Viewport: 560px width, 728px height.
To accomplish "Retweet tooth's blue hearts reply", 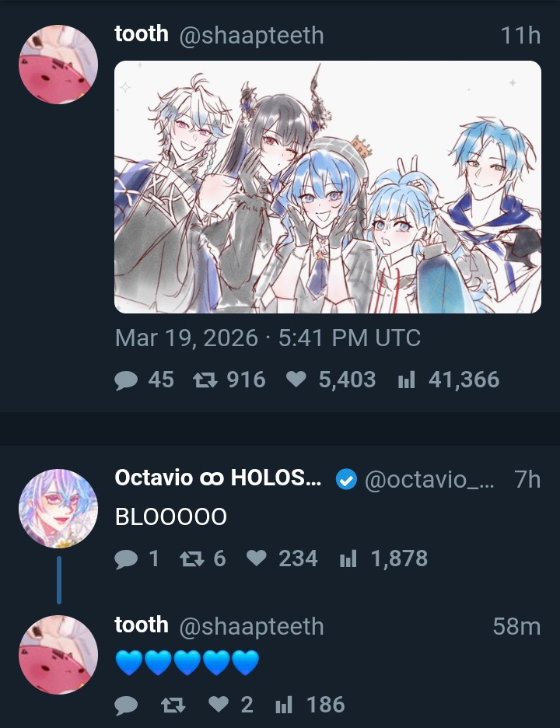I will pos(173,705).
